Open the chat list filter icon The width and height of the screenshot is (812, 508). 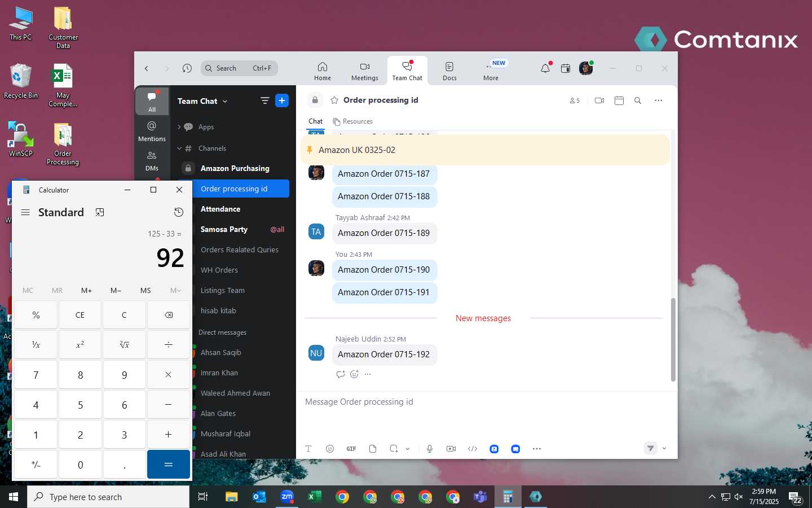coord(264,100)
